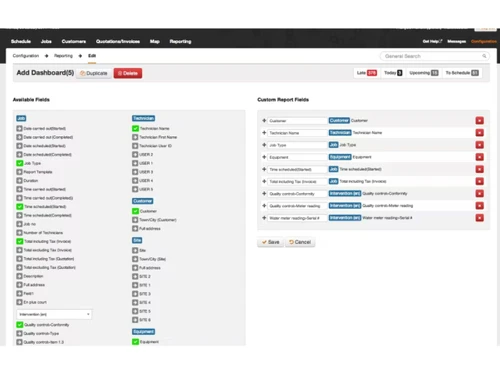Image resolution: width=500 pixels, height=375 pixels.
Task: Open the Intervention (en) dropdown
Action: click(54, 314)
